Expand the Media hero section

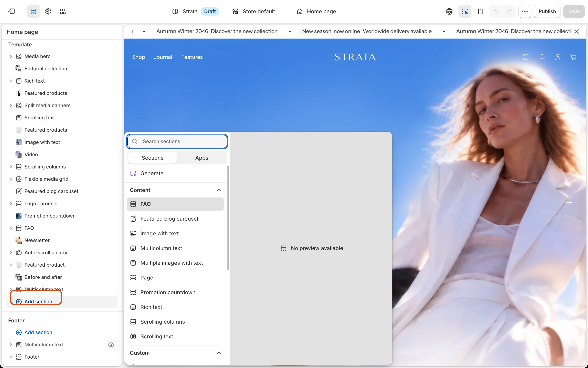[x=11, y=56]
